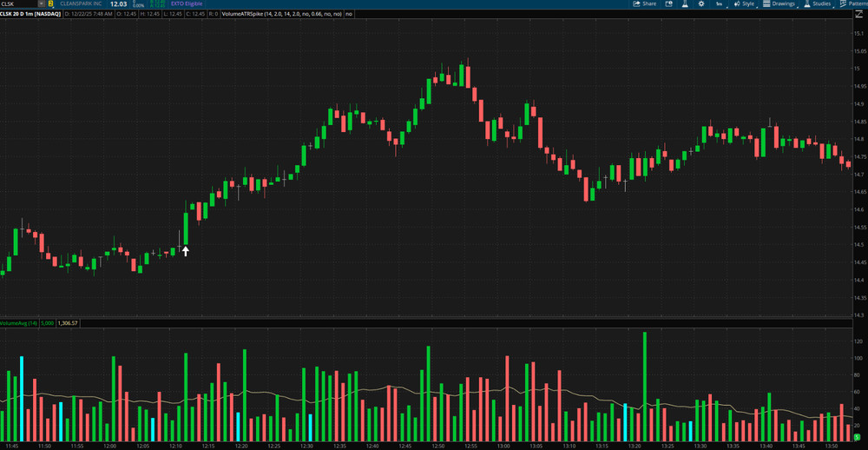Open the Drawings menu
Viewport: 868px width, 450px height.
(779, 3)
